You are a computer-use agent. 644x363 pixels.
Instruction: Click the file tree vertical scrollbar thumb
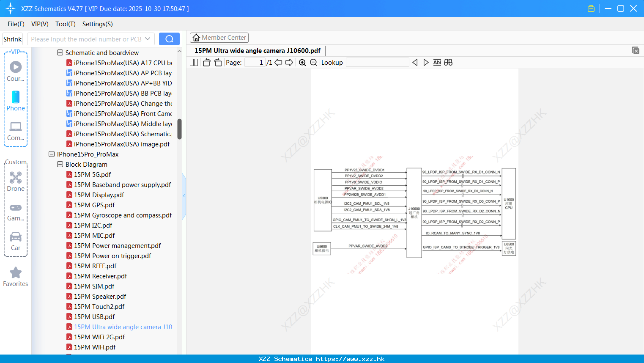click(x=179, y=129)
